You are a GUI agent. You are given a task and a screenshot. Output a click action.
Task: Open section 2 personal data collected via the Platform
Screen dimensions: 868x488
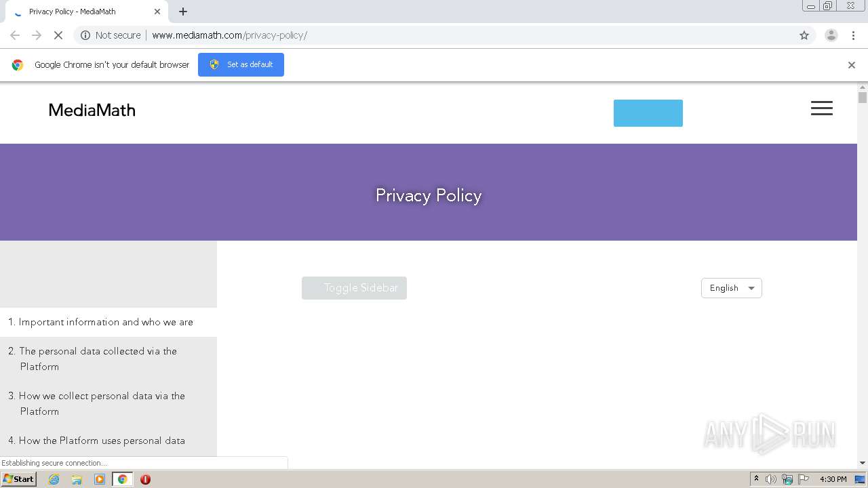108,359
